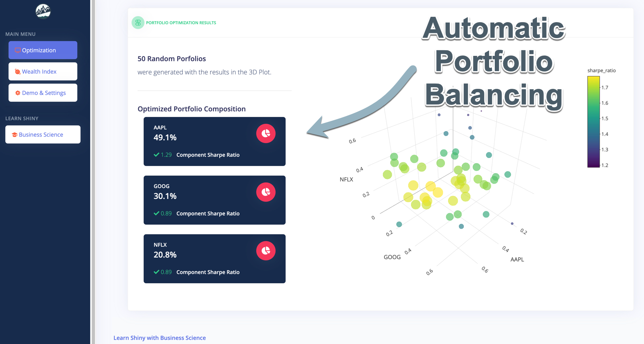The image size is (644, 344).
Task: Click the NFLX axis label on 3D plot
Action: click(346, 180)
